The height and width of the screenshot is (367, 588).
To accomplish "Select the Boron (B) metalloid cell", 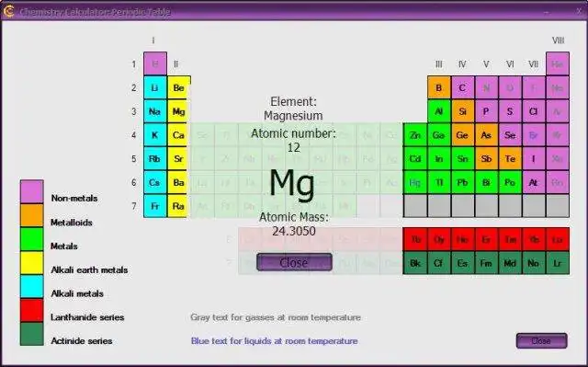I will click(x=439, y=87).
